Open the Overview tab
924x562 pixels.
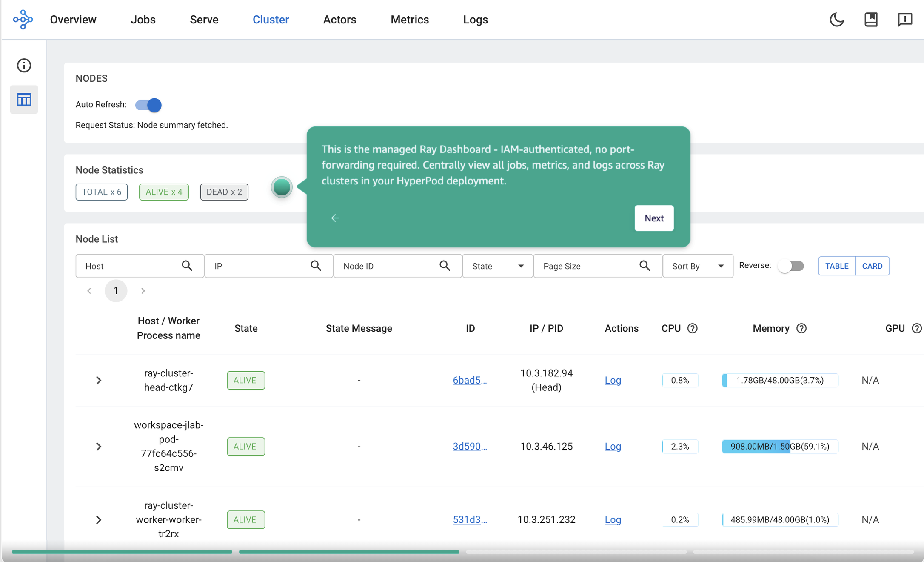[x=73, y=20]
